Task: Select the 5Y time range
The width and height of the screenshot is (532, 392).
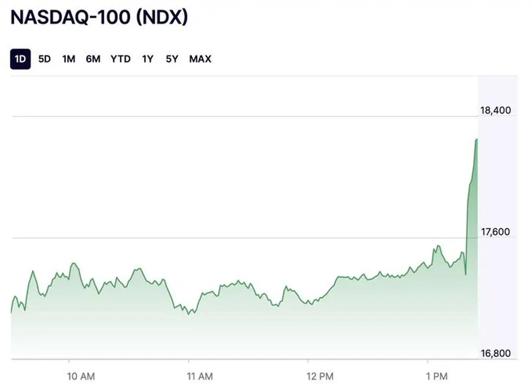Action: (x=172, y=59)
